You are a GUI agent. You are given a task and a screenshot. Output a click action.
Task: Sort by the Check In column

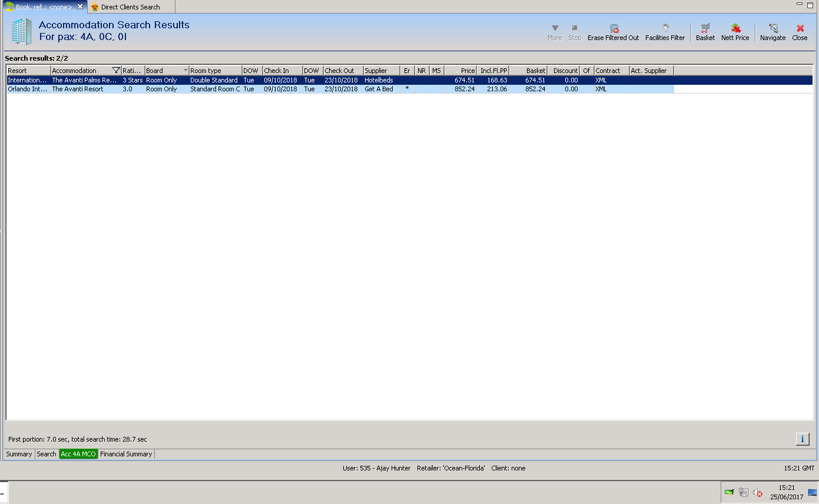[283, 71]
